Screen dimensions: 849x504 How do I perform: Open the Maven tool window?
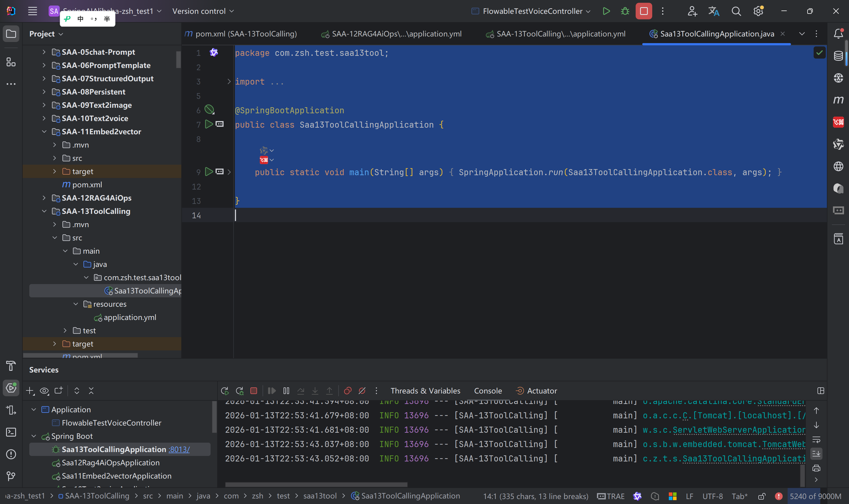[838, 100]
